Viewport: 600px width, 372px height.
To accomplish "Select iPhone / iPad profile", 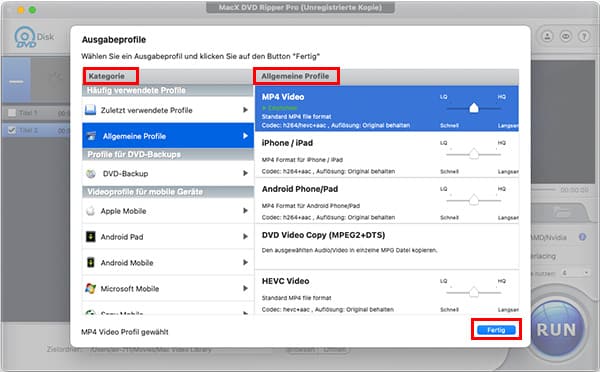I will 387,154.
